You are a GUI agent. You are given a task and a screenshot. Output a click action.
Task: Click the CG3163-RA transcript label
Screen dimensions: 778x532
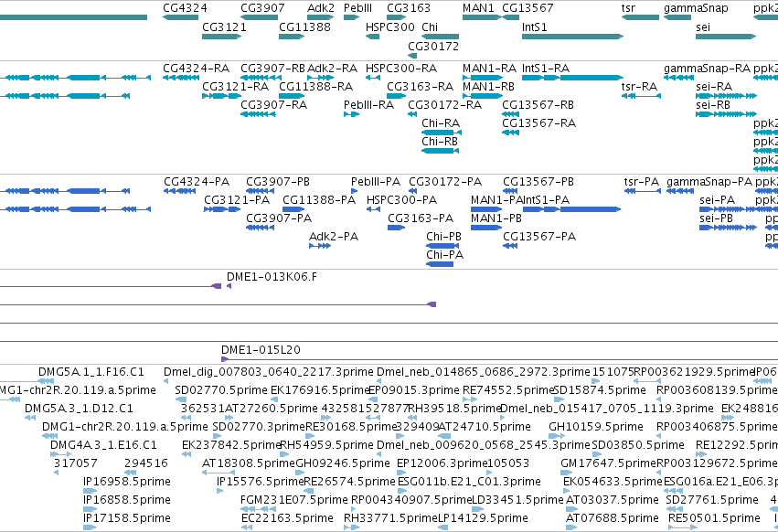coord(421,86)
